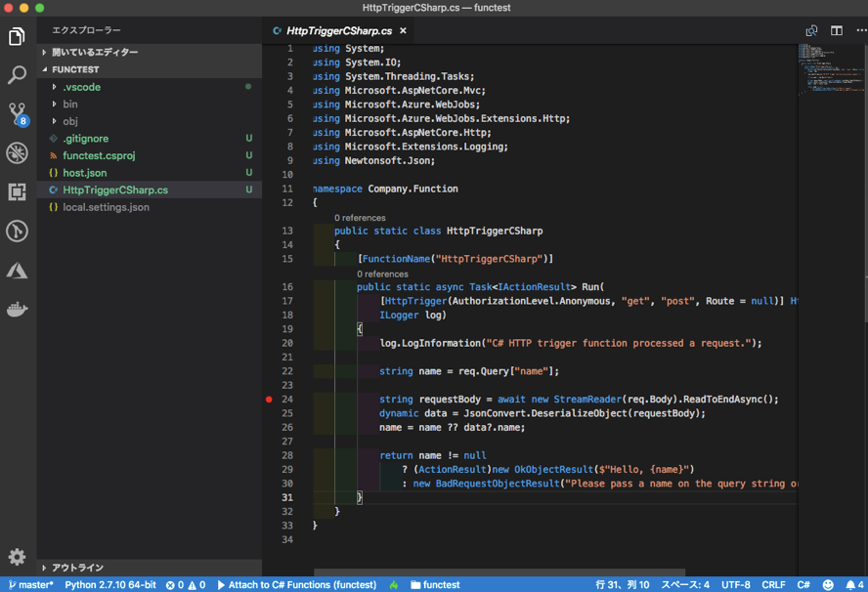This screenshot has width=868, height=592.
Task: Change the UTF-8 encoding in status bar
Action: 735,585
